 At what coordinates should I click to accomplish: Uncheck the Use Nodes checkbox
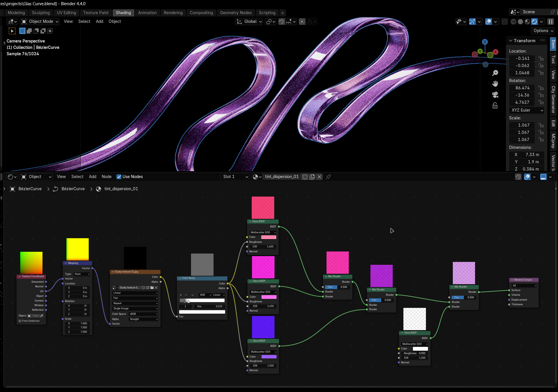pos(119,177)
